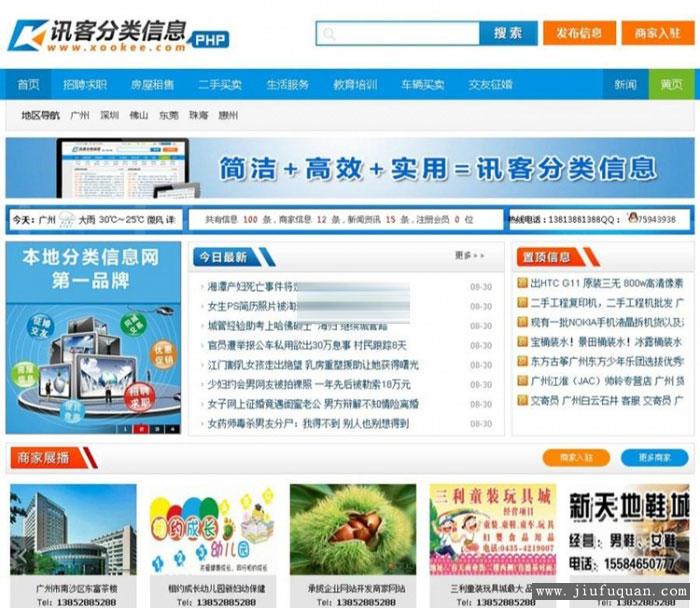This screenshot has height=608, width=700.
Task: Select region 东莞 in 地区导航
Action: tap(169, 115)
